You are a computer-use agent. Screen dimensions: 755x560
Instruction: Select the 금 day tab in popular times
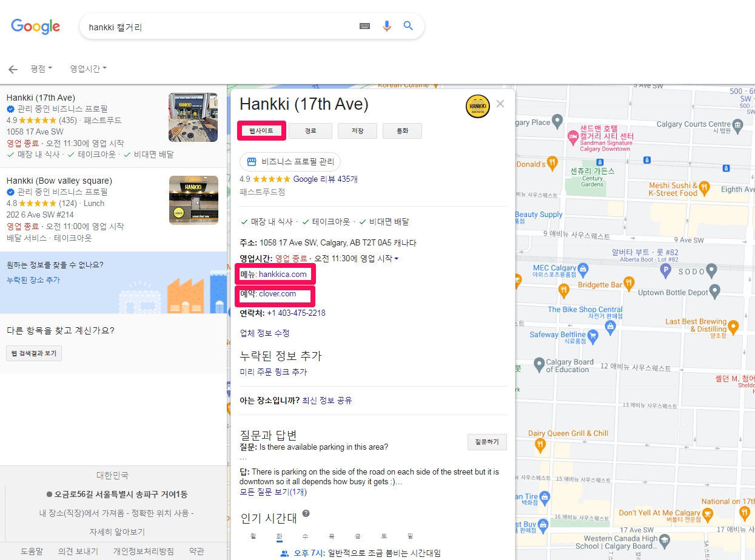click(x=358, y=536)
